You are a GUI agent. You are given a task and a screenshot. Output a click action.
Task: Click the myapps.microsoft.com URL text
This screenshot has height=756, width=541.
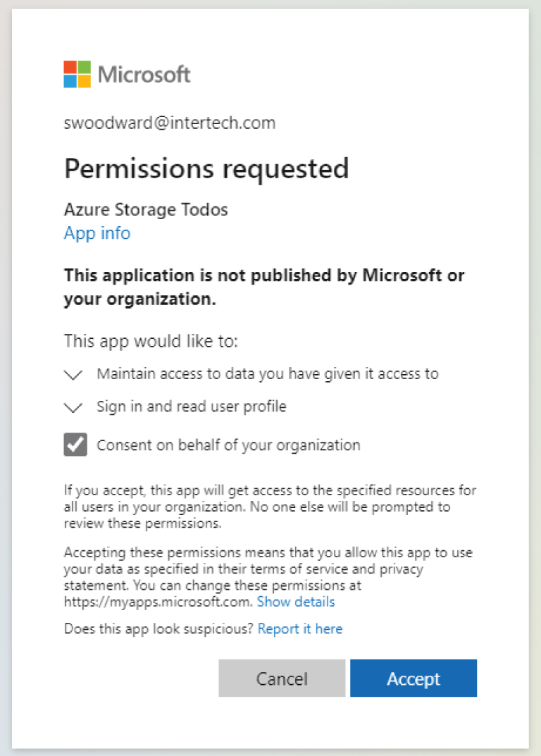(157, 602)
